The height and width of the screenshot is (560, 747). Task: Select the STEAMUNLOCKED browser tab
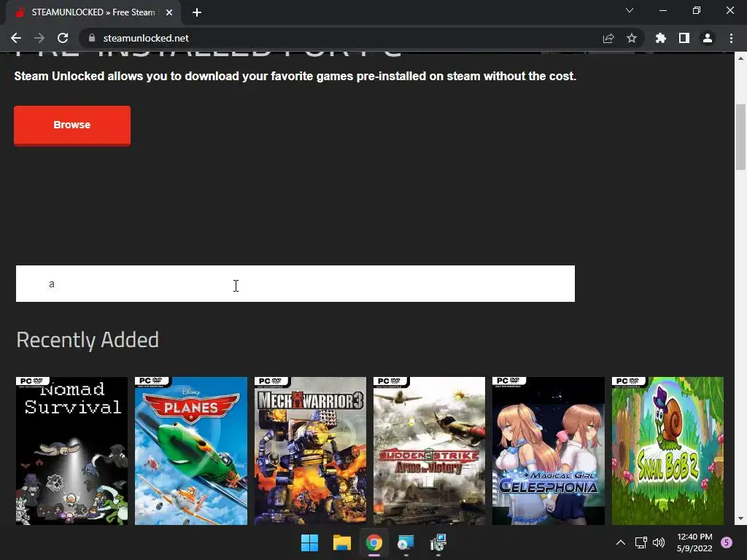click(x=93, y=12)
